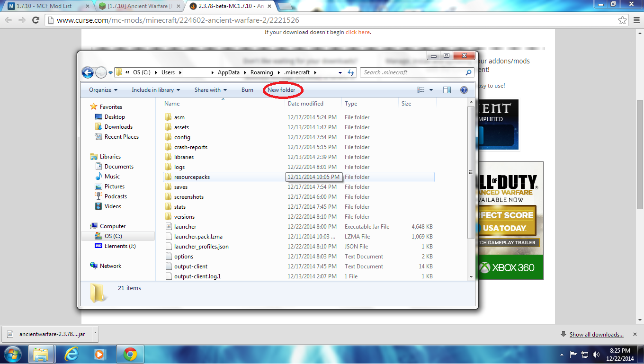Viewport: 644px width, 364px height.
Task: Open the Show all downloads link
Action: (596, 334)
